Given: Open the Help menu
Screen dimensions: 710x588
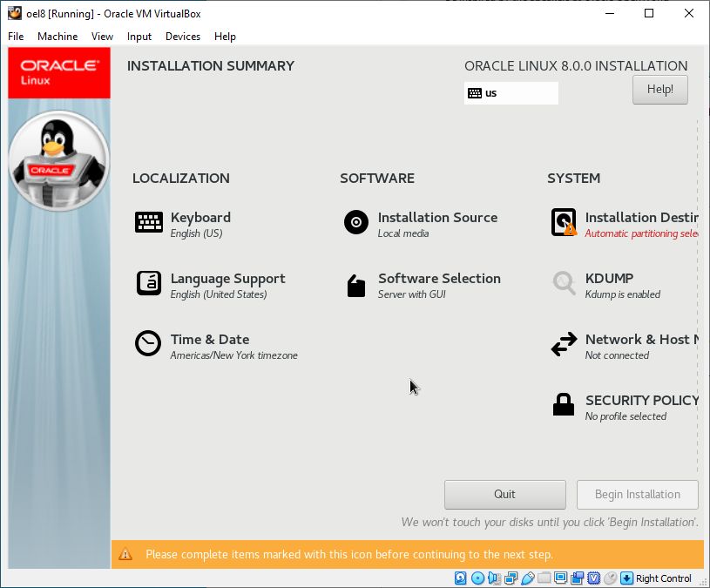Looking at the screenshot, I should (225, 37).
